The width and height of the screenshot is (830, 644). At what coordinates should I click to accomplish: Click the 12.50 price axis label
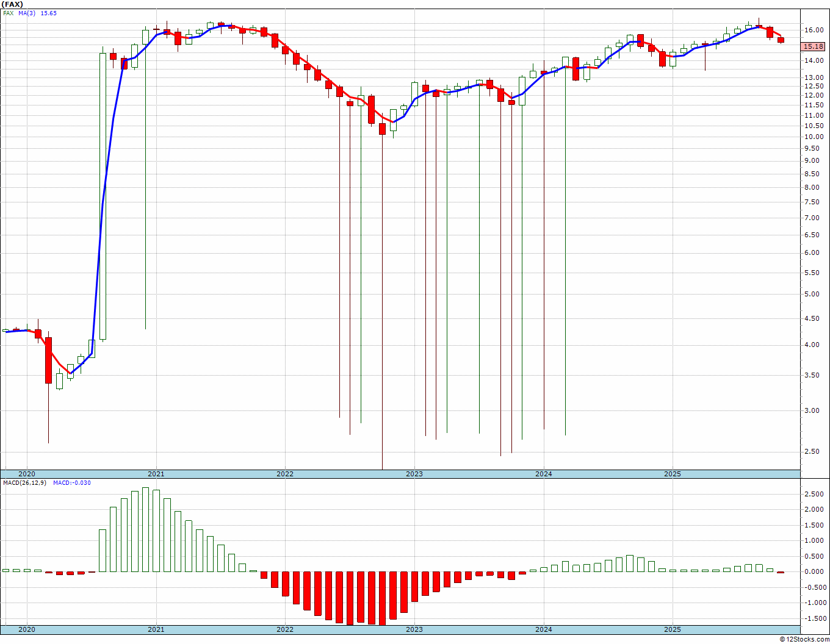[813, 87]
